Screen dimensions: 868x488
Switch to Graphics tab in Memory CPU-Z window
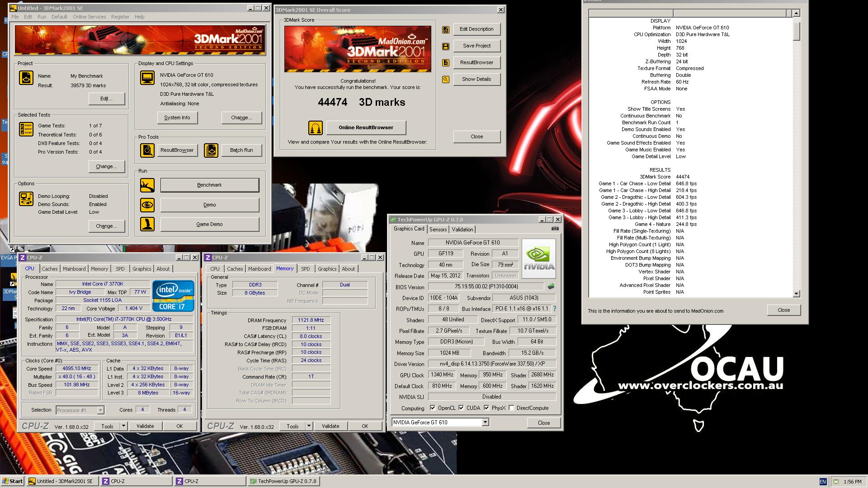click(x=327, y=269)
